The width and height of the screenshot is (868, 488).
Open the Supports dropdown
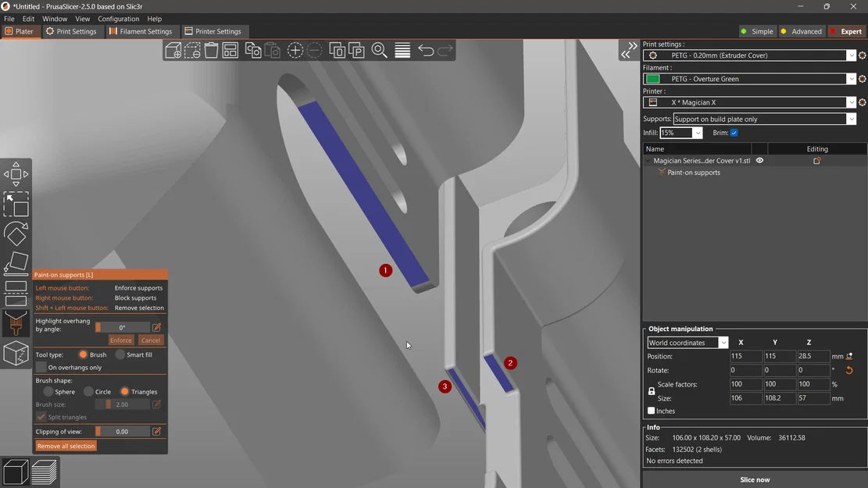(851, 119)
